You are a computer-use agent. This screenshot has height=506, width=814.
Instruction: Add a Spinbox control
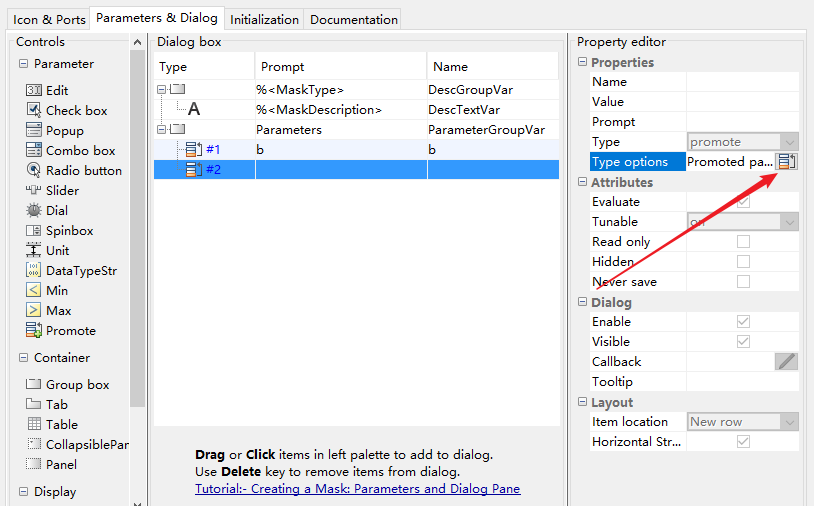point(60,230)
